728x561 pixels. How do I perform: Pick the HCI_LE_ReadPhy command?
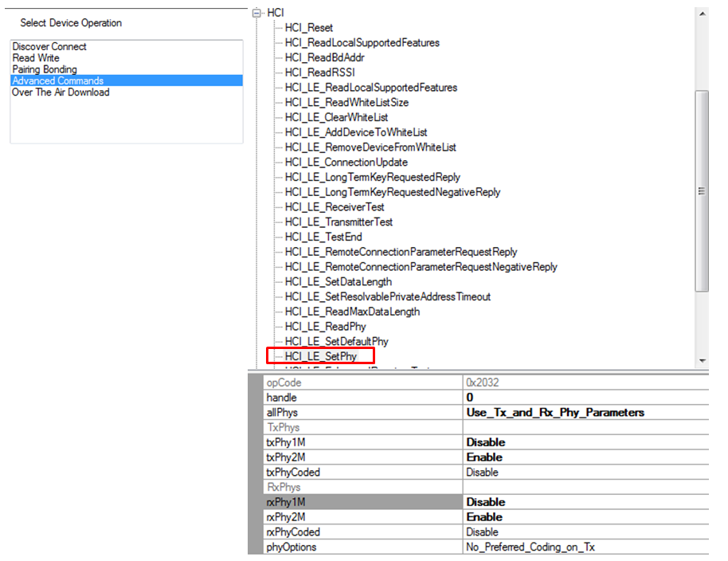click(x=326, y=327)
